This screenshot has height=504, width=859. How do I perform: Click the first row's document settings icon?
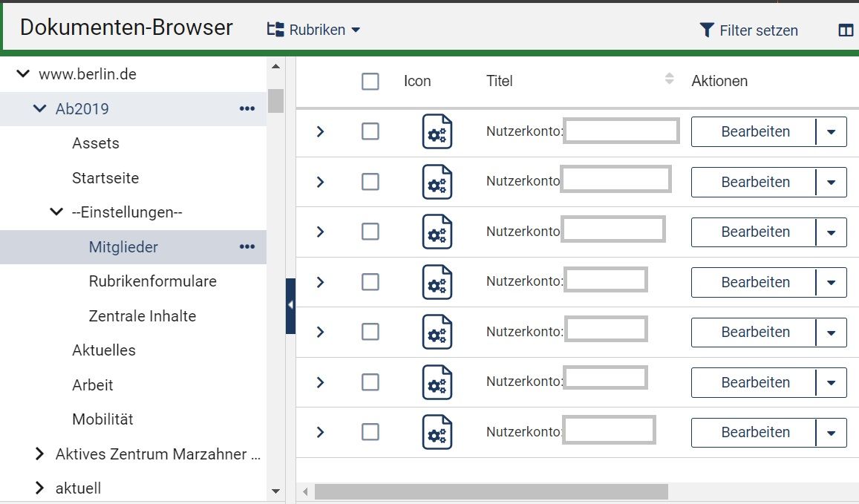(437, 131)
